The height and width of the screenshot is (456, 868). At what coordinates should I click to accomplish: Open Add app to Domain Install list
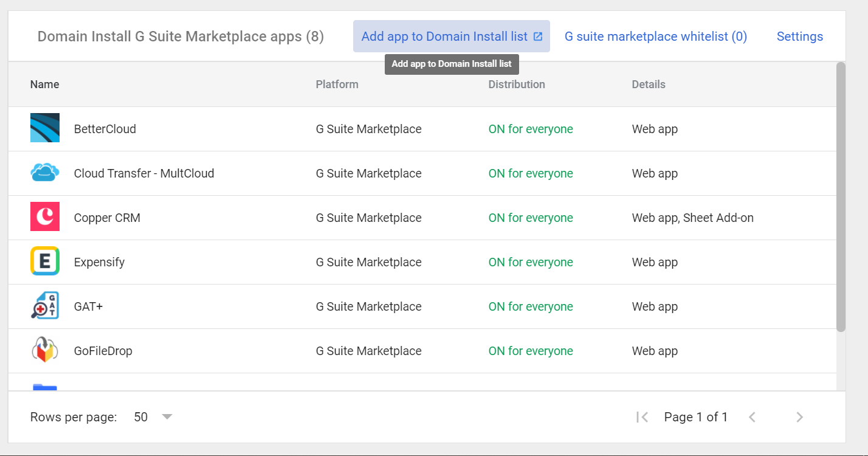pos(451,36)
